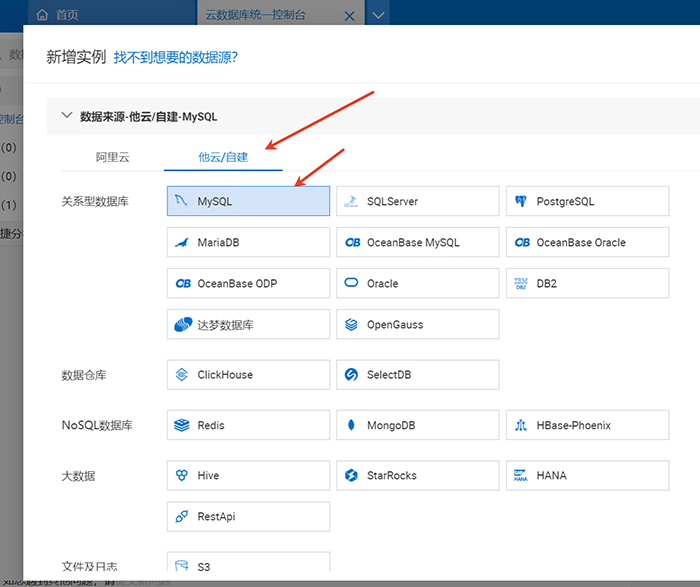Choose the SelectDB option

click(x=417, y=375)
